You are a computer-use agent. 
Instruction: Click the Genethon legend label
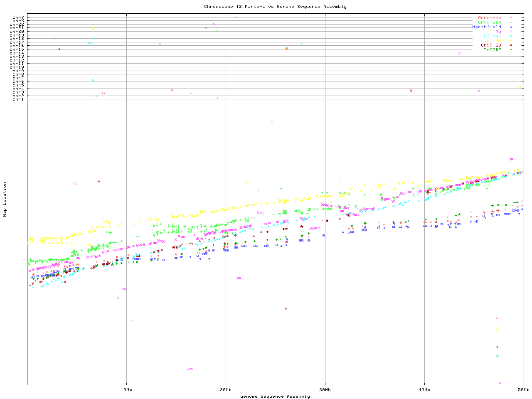coord(489,18)
